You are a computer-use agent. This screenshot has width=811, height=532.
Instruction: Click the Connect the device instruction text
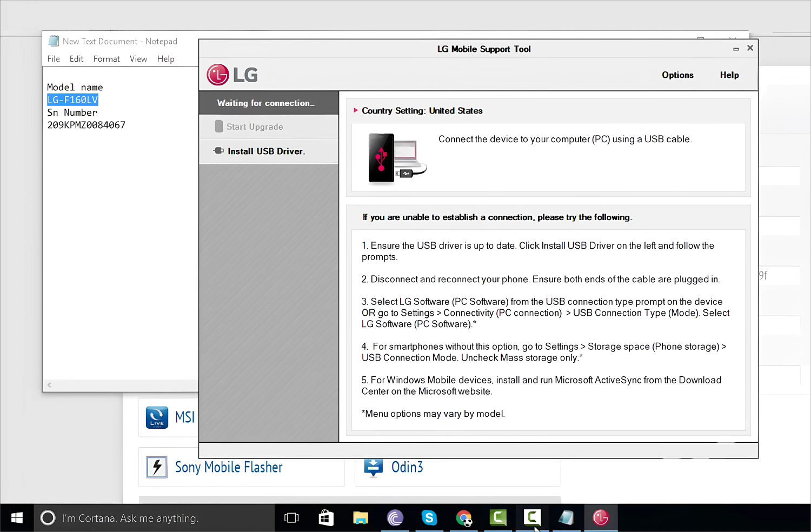pos(565,139)
